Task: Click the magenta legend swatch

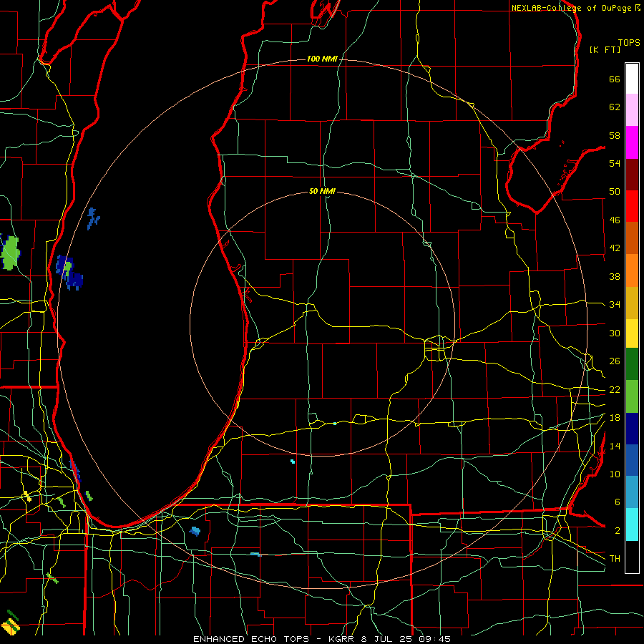Action: tap(632, 142)
